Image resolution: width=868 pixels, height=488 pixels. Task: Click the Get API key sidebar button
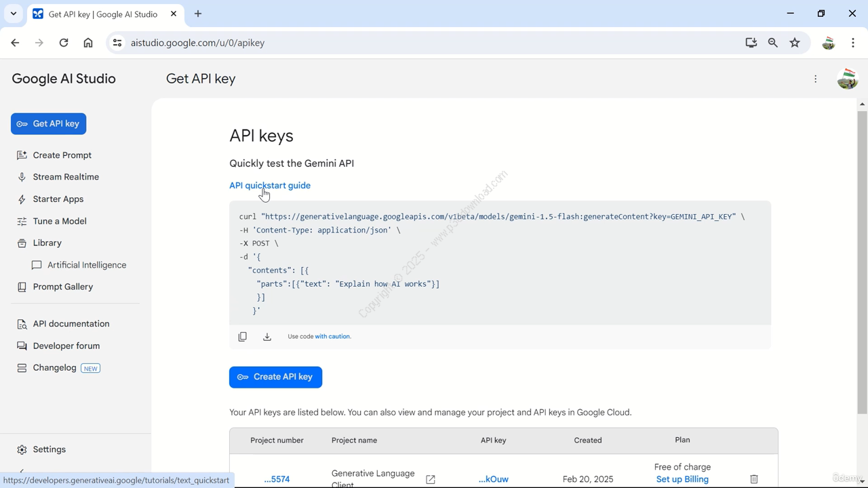(x=48, y=123)
